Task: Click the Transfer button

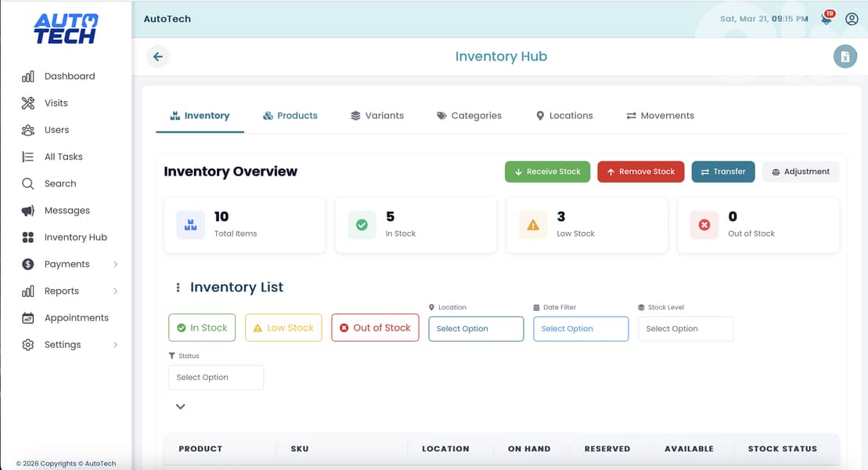Action: click(722, 171)
